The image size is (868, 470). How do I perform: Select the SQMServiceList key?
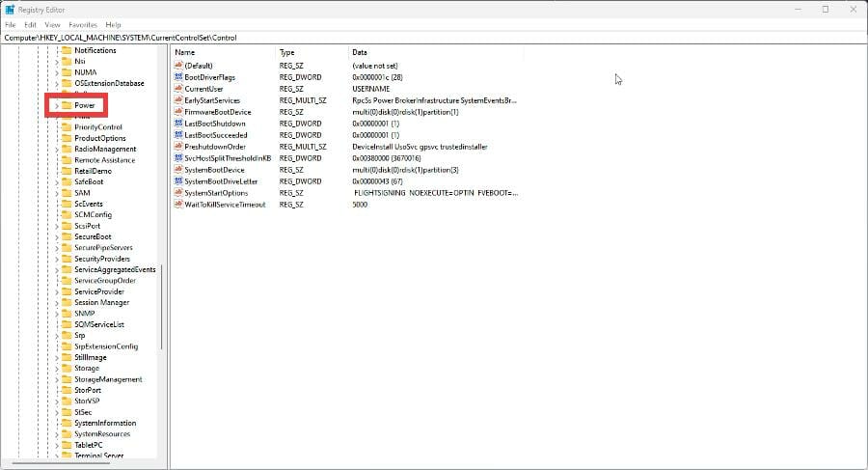[x=99, y=325]
